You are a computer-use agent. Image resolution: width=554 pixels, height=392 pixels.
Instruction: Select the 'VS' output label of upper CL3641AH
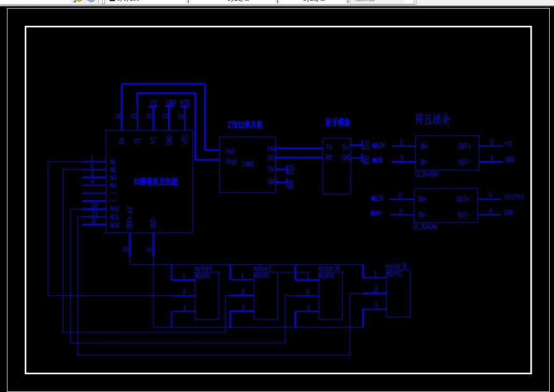click(508, 144)
